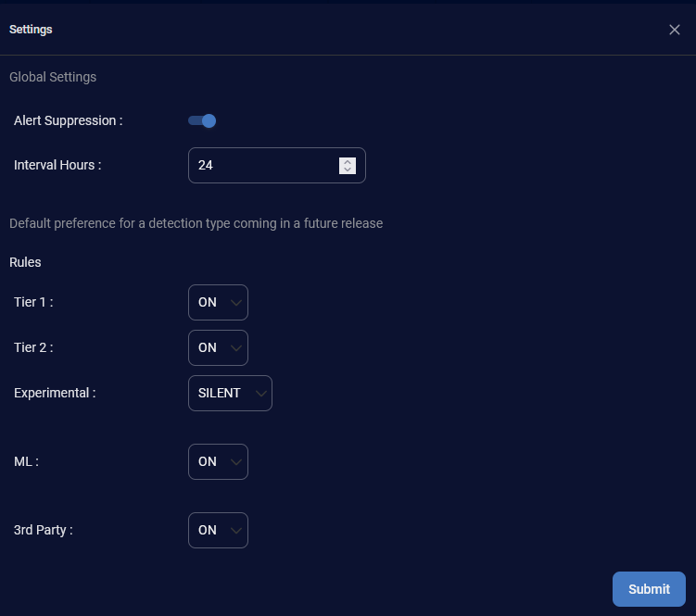Increase Interval Hours with the up arrow
The height and width of the screenshot is (616, 696).
click(348, 161)
